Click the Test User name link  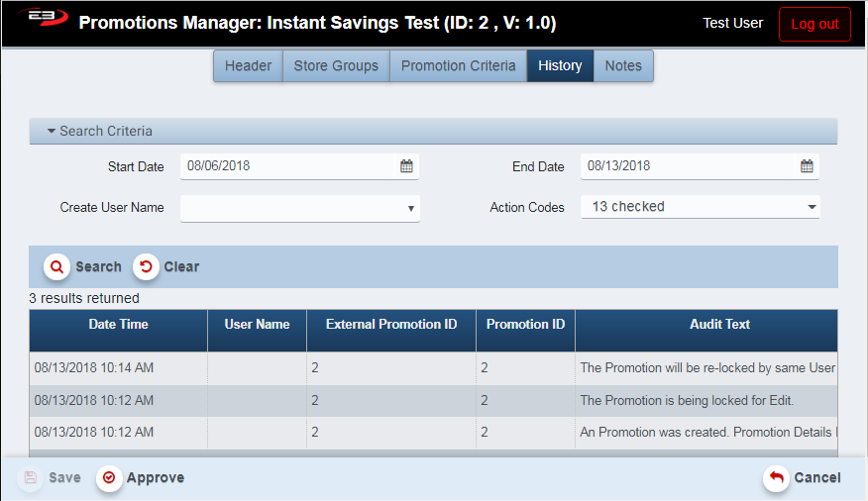732,23
